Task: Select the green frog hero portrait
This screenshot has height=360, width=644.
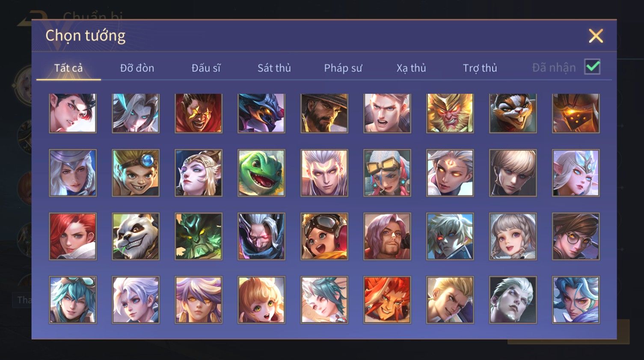Action: [x=261, y=173]
